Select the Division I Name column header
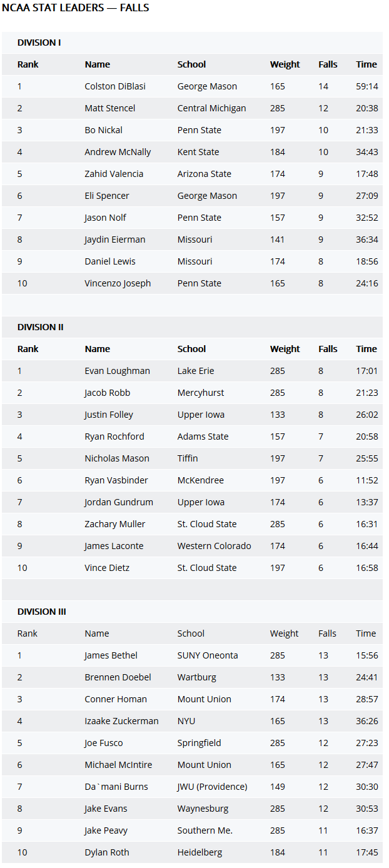 pos(98,64)
